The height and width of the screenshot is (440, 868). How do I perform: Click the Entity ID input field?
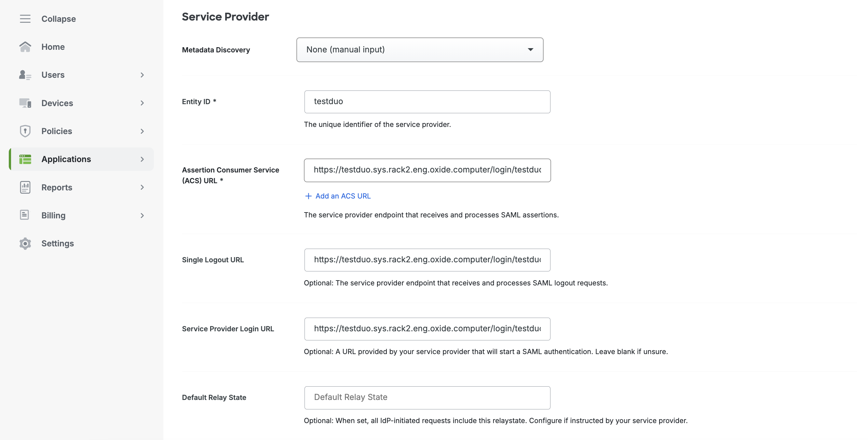427,102
